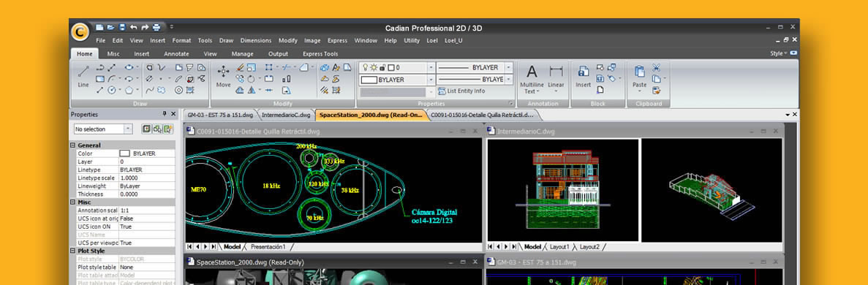868x285 pixels.
Task: Select the Line draw tool
Action: [x=83, y=77]
